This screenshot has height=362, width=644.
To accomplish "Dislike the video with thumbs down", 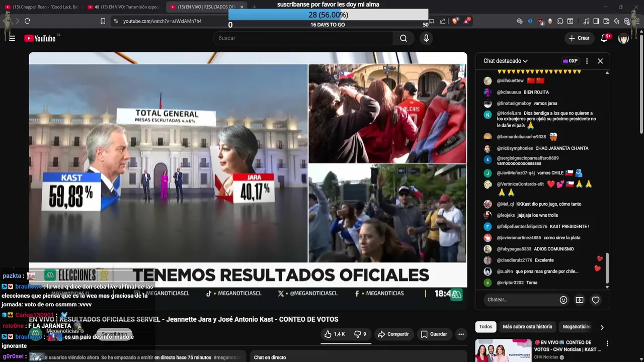I will [360, 334].
